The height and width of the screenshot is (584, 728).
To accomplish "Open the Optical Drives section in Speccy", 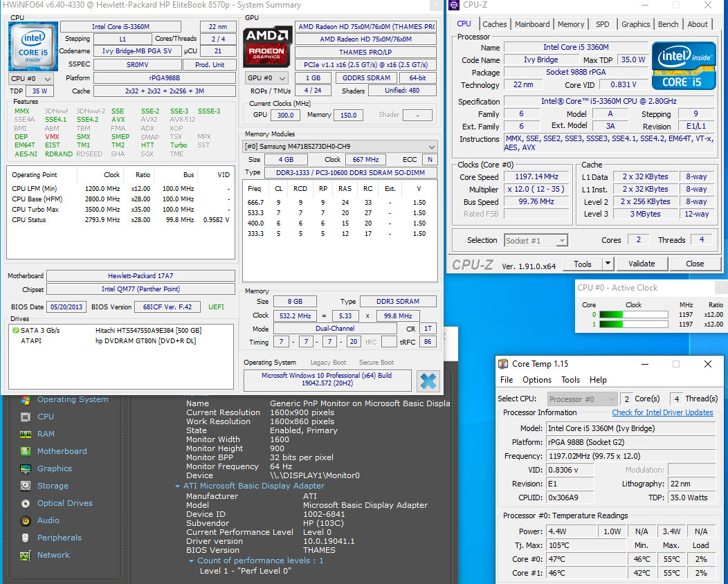I will click(x=65, y=503).
